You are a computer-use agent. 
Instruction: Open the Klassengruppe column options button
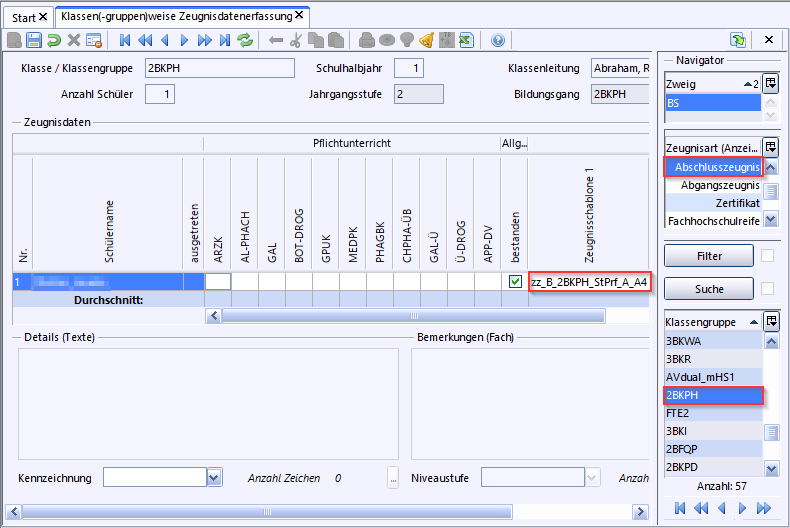pos(771,322)
